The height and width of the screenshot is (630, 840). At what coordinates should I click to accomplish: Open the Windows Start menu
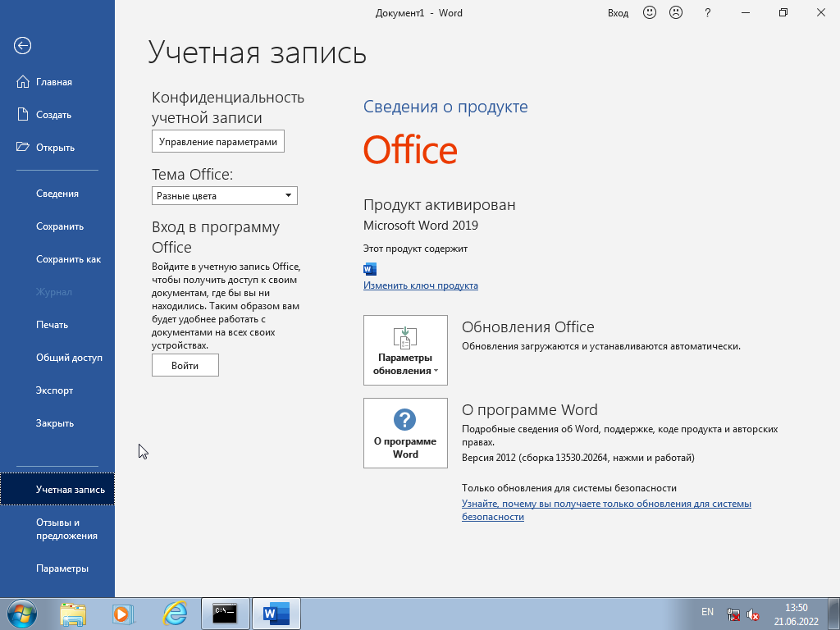point(22,614)
